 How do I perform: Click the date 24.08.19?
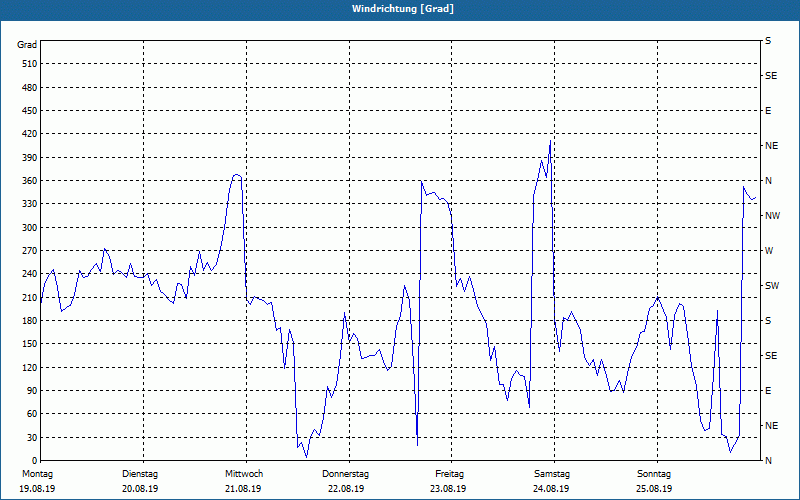551,489
